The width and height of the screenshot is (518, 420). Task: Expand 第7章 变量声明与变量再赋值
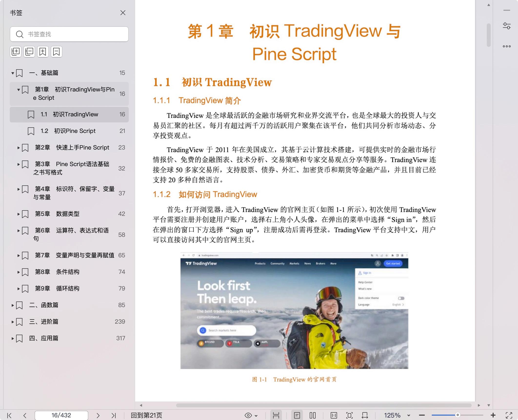pos(19,255)
